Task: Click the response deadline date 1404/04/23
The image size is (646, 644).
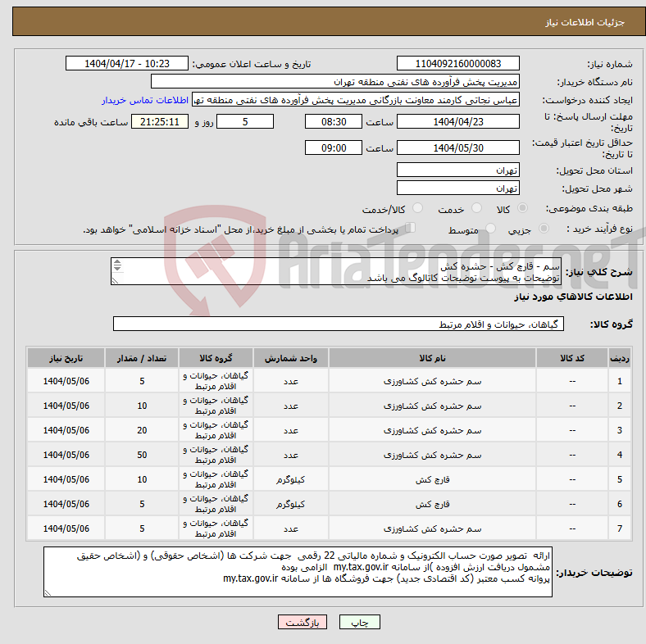Action: 458,121
